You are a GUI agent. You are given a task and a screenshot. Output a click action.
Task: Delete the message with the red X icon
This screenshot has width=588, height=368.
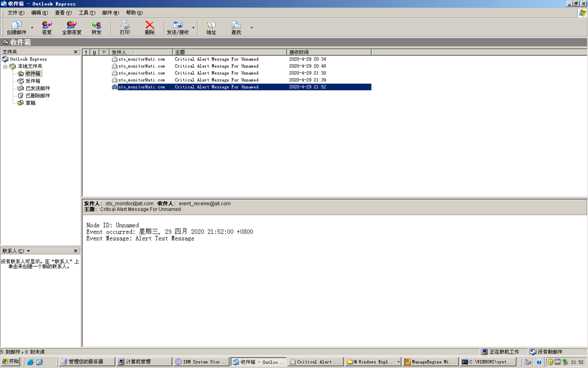tap(149, 27)
